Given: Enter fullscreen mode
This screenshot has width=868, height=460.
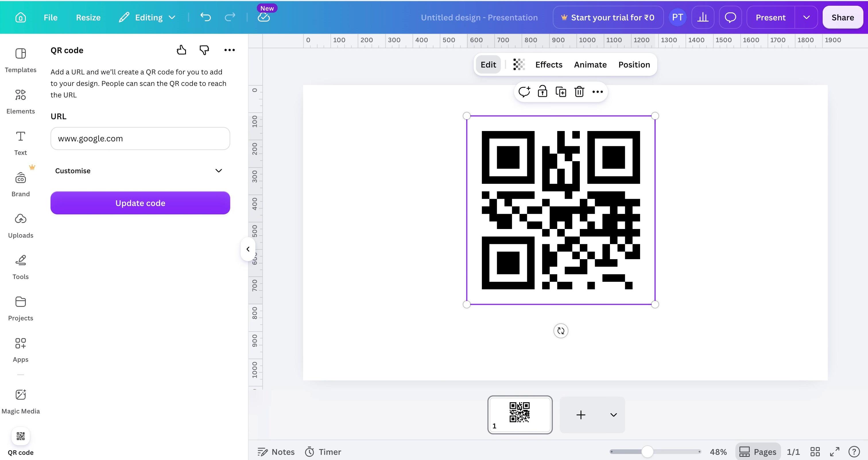Looking at the screenshot, I should pyautogui.click(x=834, y=452).
